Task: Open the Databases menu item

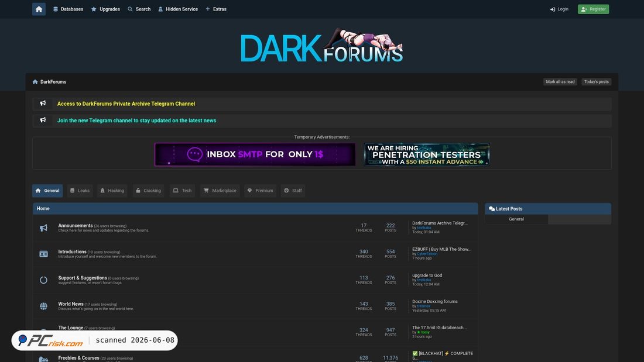Action: tap(68, 9)
